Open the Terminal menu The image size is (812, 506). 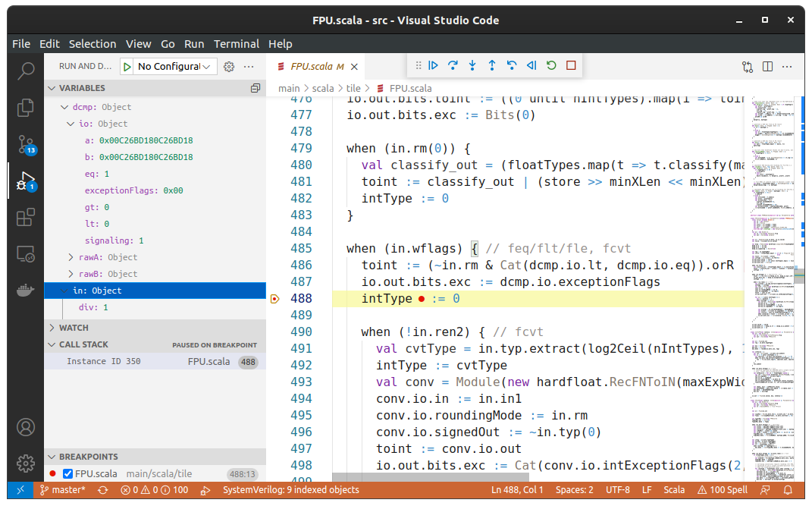click(x=236, y=44)
